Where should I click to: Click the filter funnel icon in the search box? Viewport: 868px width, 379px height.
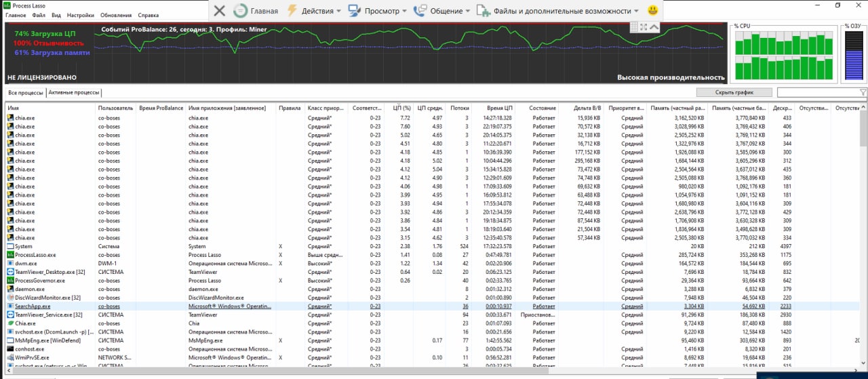(862, 92)
